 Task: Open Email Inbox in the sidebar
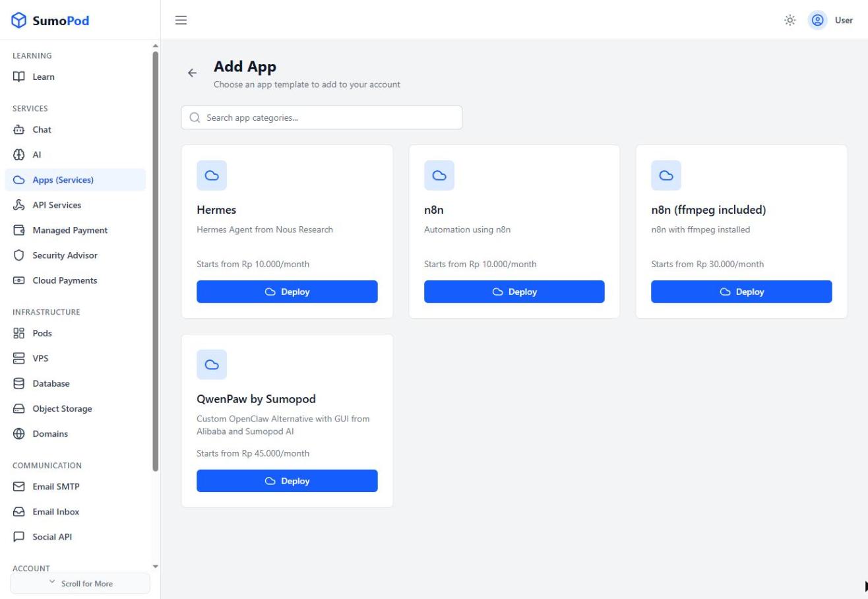click(75, 511)
